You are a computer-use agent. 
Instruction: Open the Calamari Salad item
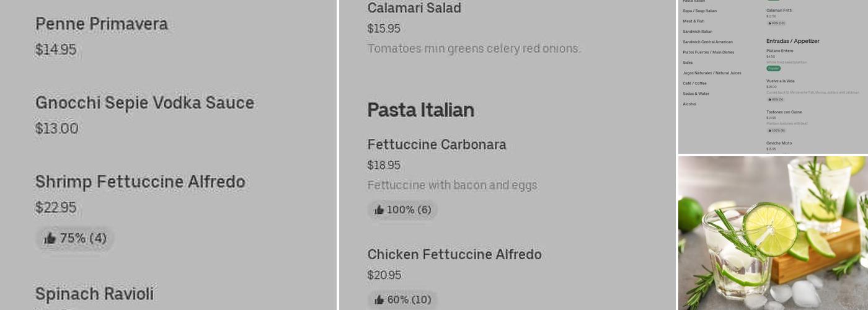414,8
